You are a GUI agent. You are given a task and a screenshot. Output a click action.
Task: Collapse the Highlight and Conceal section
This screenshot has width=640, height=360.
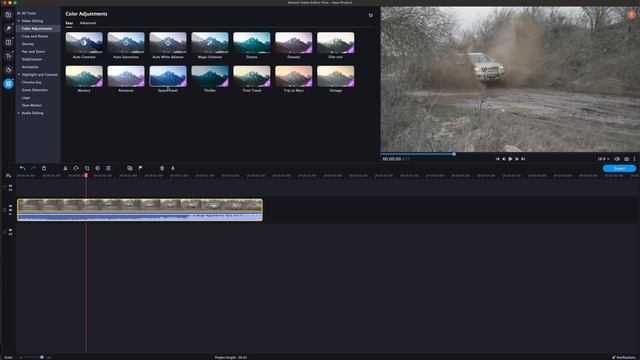coord(18,75)
